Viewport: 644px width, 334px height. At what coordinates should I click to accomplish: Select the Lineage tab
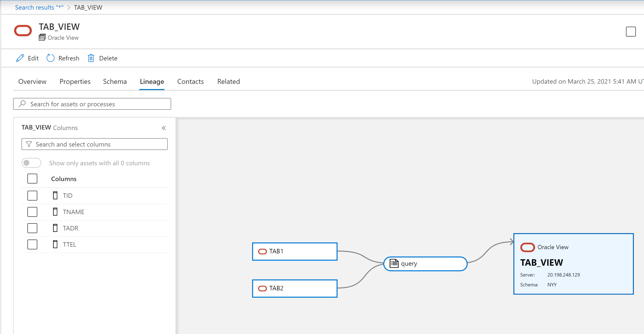coord(152,81)
